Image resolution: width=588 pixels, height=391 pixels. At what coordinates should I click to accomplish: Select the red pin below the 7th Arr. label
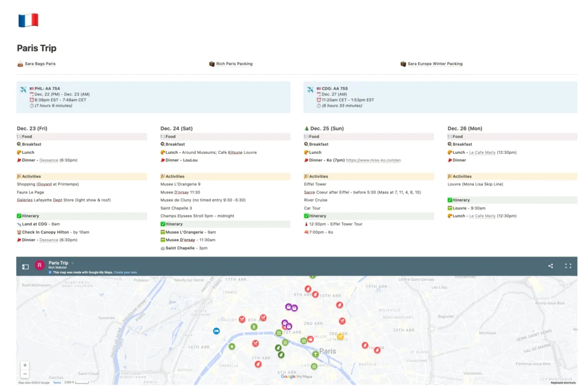258,364
